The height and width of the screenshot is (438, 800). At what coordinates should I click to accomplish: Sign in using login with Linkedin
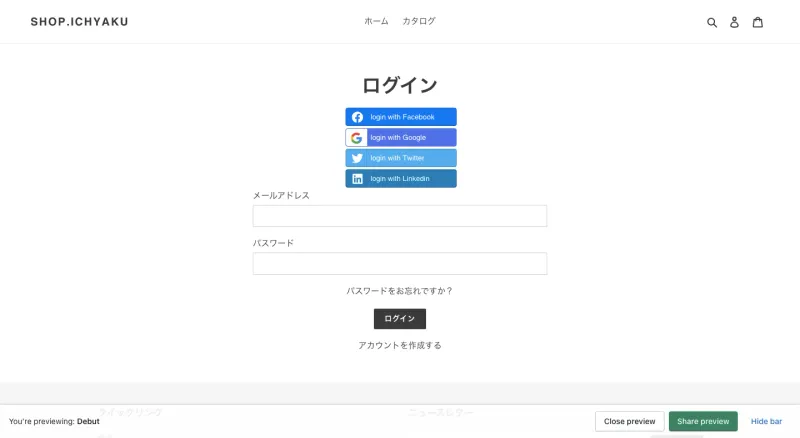(401, 179)
